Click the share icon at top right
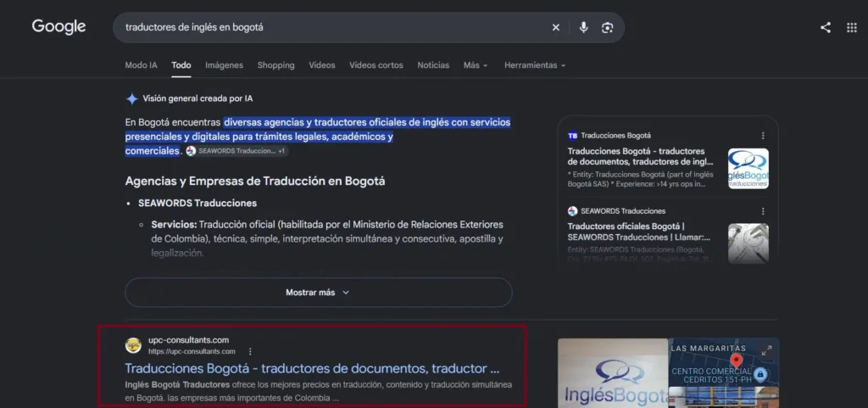 point(826,28)
